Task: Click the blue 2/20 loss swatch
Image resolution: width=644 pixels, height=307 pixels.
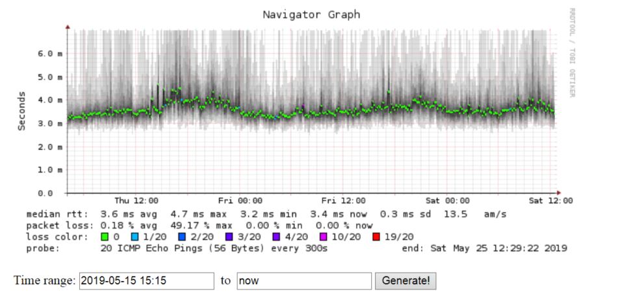Action: click(183, 238)
